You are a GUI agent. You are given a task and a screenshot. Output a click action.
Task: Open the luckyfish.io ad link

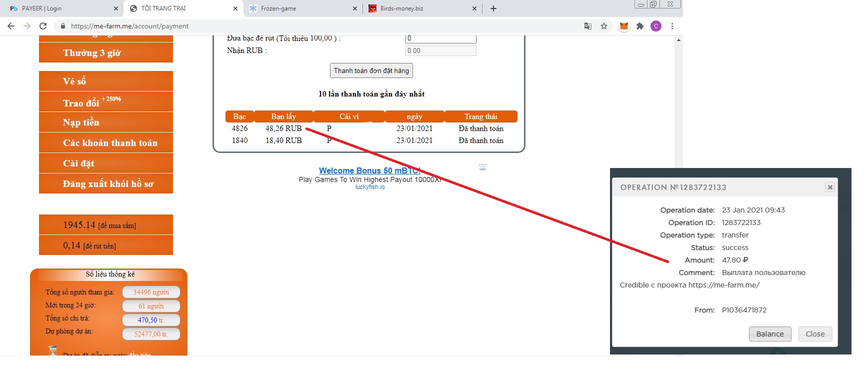tap(370, 187)
